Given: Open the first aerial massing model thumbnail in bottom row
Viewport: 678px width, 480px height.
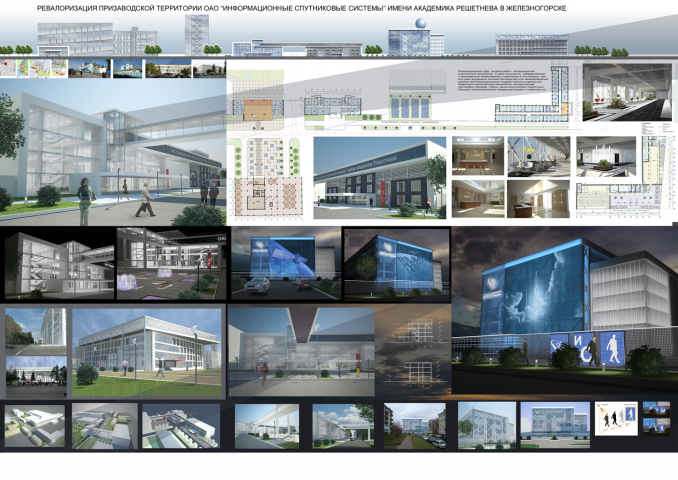Looking at the screenshot, I should (35, 426).
